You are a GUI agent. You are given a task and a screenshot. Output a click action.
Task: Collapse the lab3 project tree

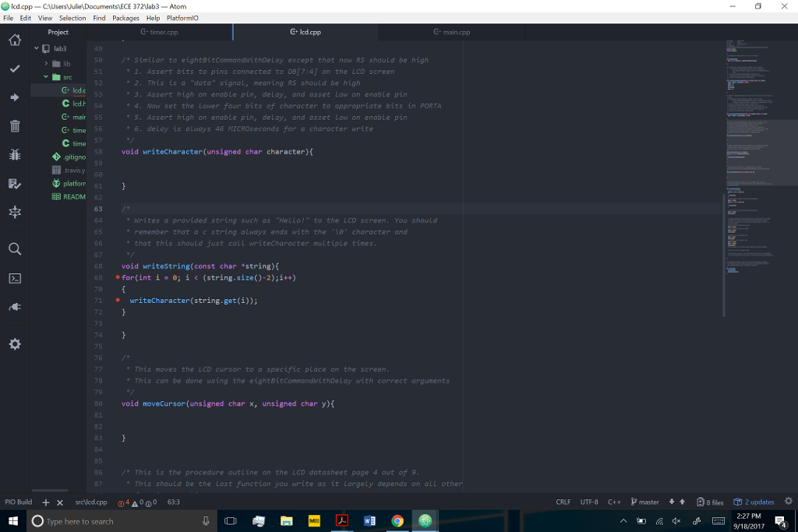35,48
